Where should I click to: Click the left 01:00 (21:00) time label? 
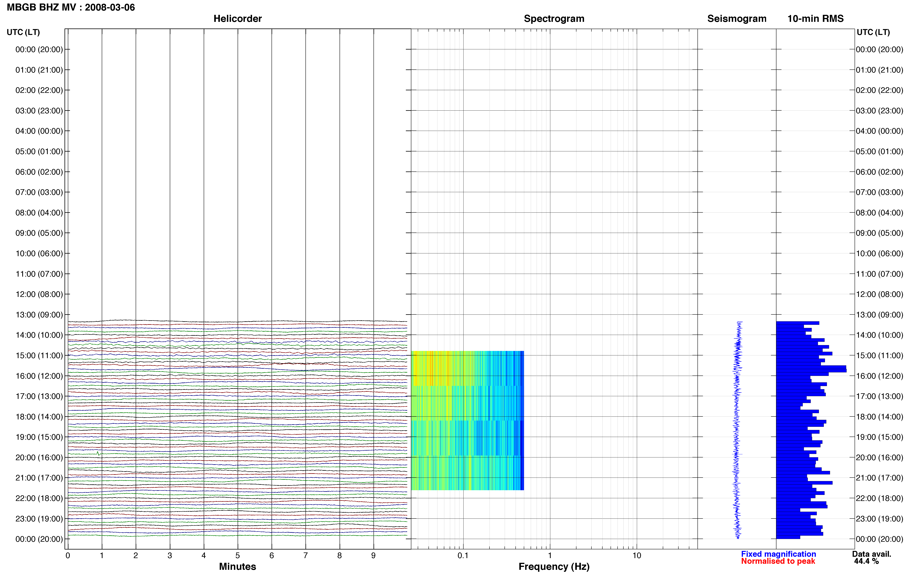tap(39, 70)
